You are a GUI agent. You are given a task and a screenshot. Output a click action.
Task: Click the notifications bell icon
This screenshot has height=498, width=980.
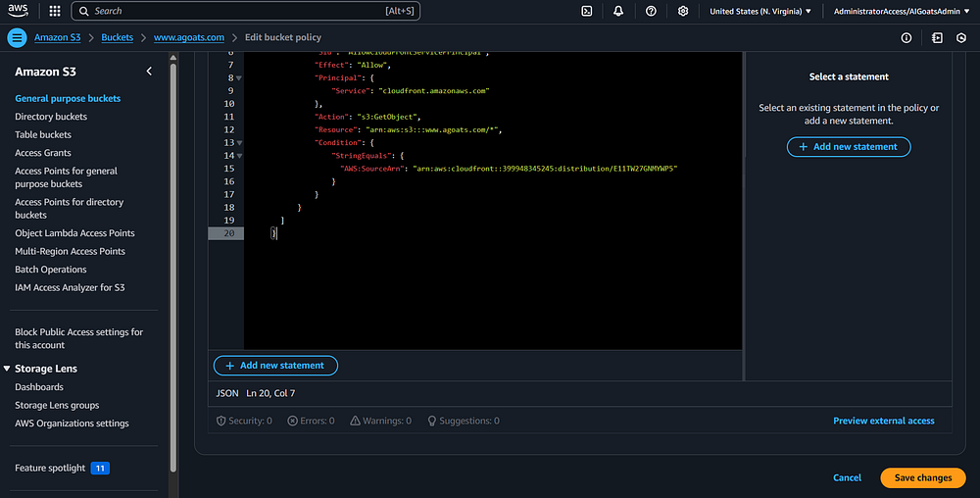pyautogui.click(x=618, y=11)
